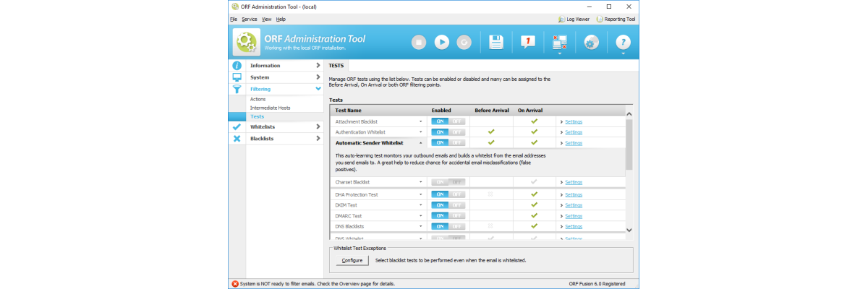Viewport: 868px width, 289px height.
Task: Click the tests list vertical scrollbar thumb
Action: 629,144
